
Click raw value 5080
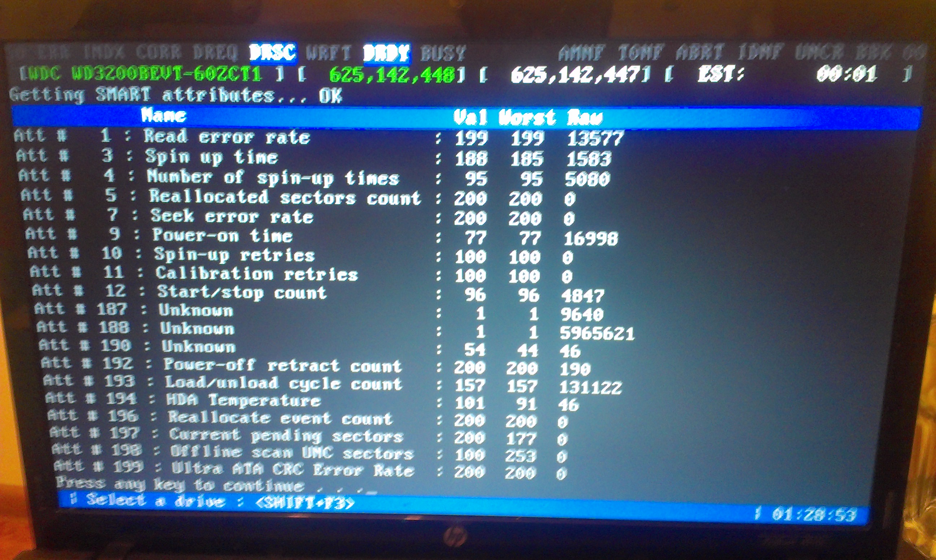[x=588, y=179]
